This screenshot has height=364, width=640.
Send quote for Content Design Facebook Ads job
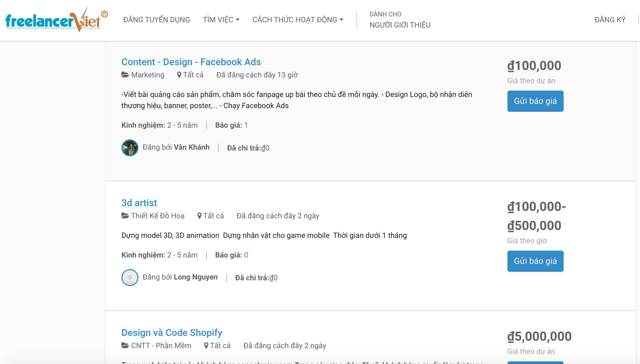pos(535,101)
